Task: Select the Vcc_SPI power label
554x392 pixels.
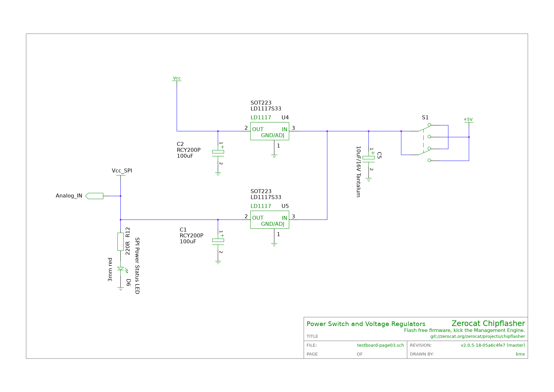Action: [x=122, y=171]
